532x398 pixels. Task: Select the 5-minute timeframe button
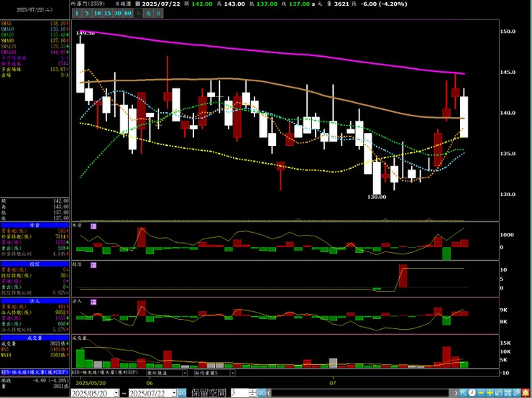tap(87, 13)
